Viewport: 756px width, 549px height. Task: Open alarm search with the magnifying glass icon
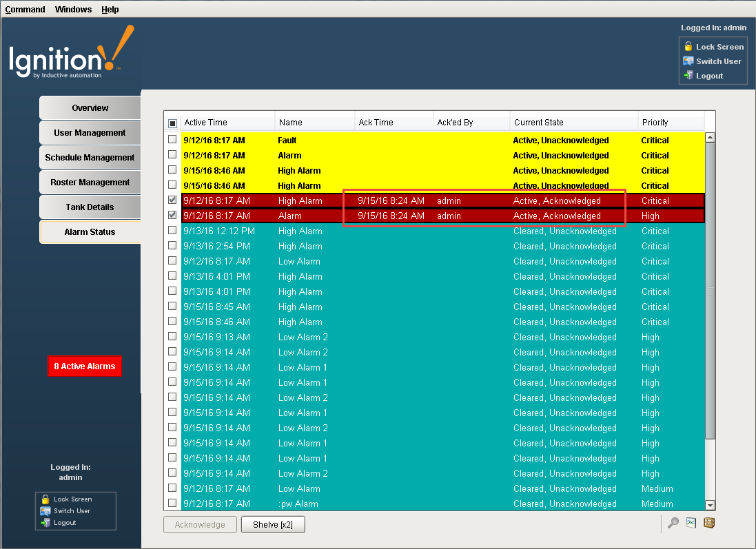point(673,524)
